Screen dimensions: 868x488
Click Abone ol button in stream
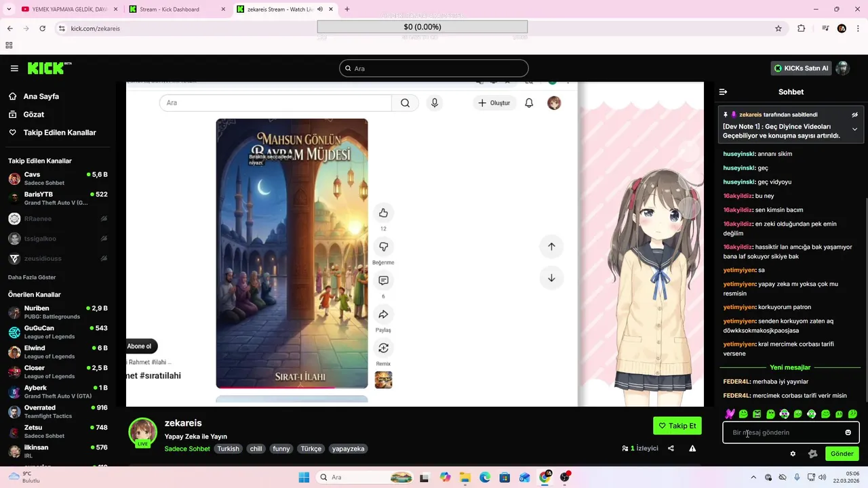[140, 346]
